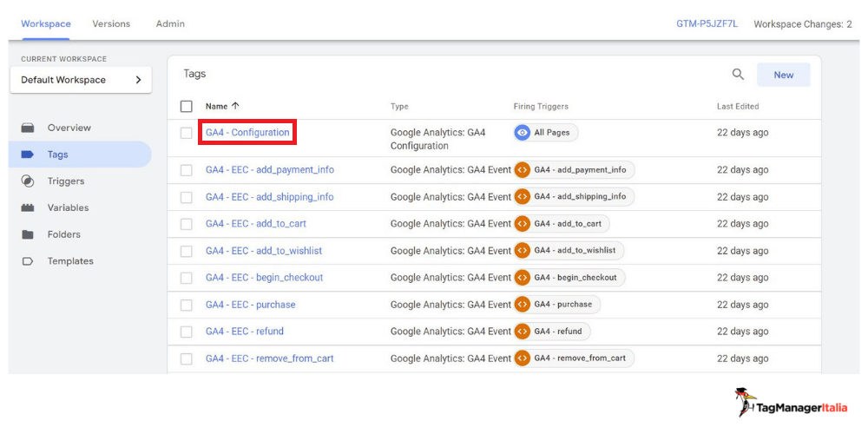Click the Firing Triggers column header

541,106
